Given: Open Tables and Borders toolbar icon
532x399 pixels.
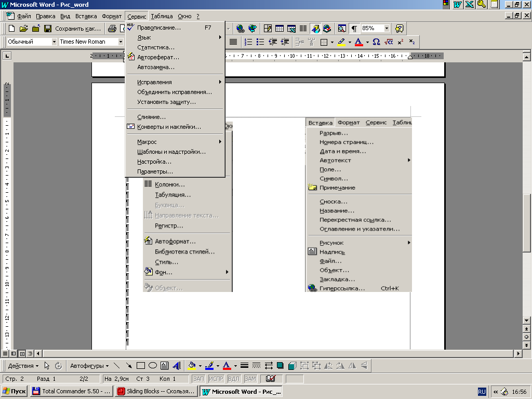Looking at the screenshot, I should pos(268,29).
